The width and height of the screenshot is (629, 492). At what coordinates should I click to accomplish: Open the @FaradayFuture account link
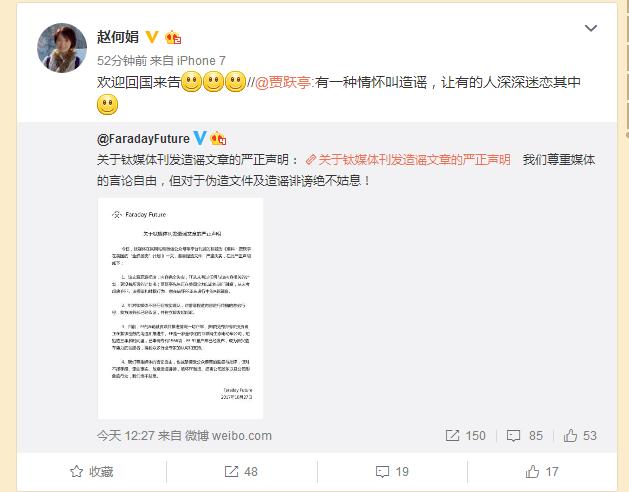tap(143, 139)
